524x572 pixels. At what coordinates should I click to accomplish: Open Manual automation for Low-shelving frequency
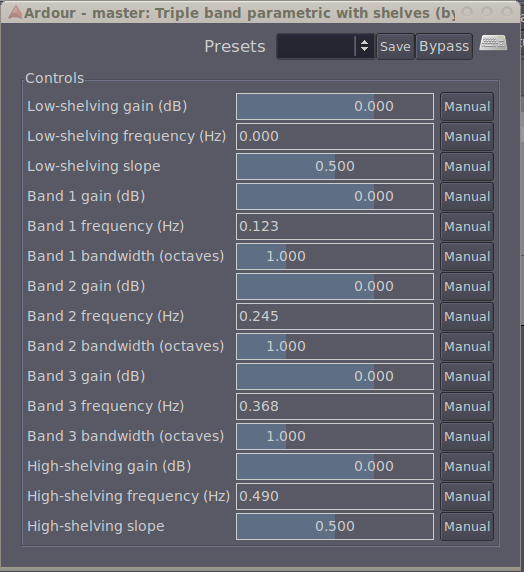[x=467, y=136]
